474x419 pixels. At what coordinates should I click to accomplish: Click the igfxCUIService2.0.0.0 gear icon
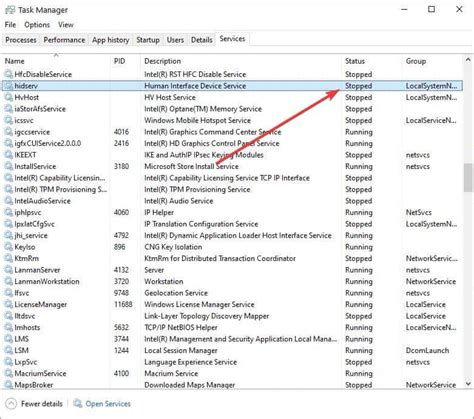tap(8, 143)
